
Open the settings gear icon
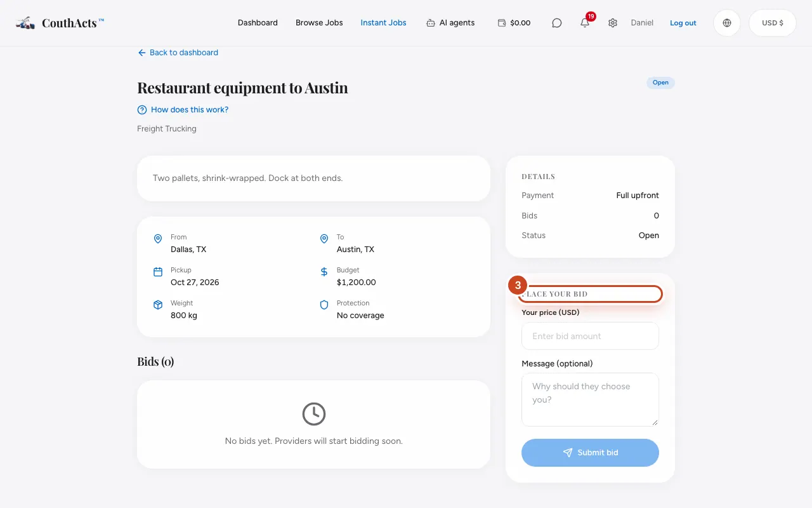(613, 23)
